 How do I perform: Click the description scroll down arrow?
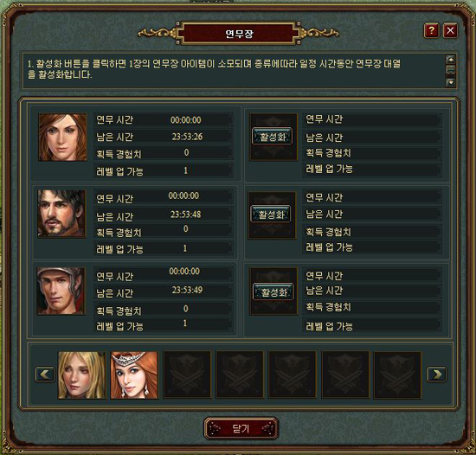point(451,82)
